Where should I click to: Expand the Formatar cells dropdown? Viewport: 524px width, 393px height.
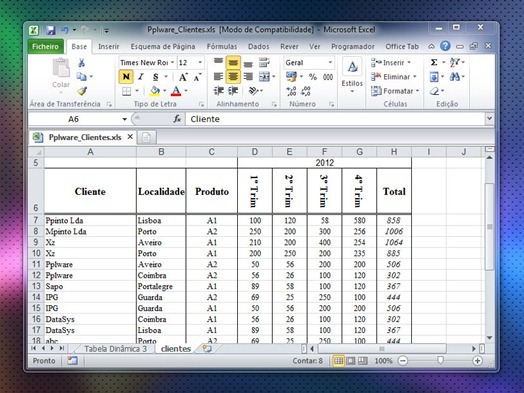coord(417,91)
